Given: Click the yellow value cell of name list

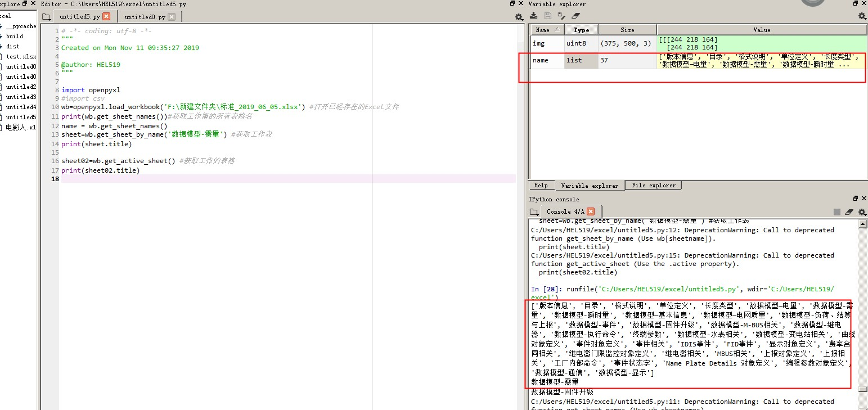Looking at the screenshot, I should 762,60.
